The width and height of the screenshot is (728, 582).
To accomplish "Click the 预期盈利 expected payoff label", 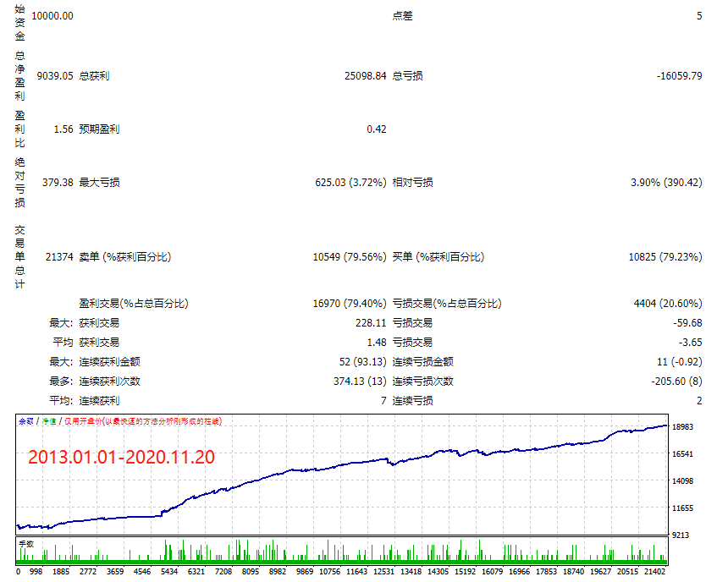I will [x=99, y=129].
